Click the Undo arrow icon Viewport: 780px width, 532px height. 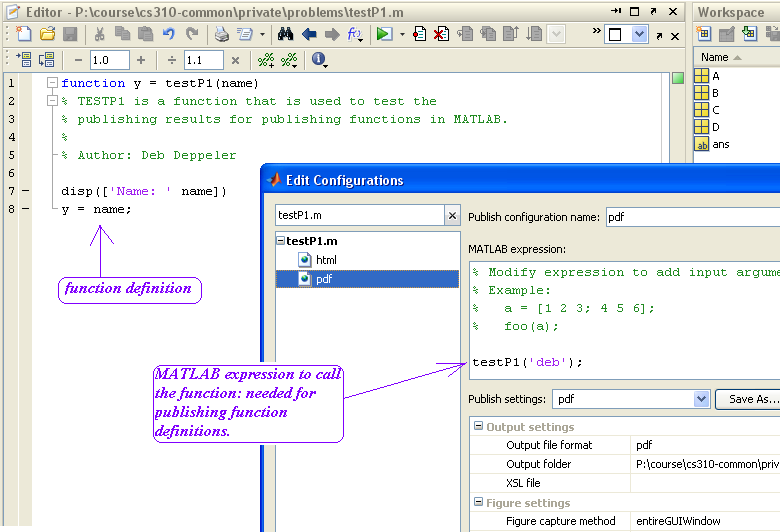coord(169,34)
